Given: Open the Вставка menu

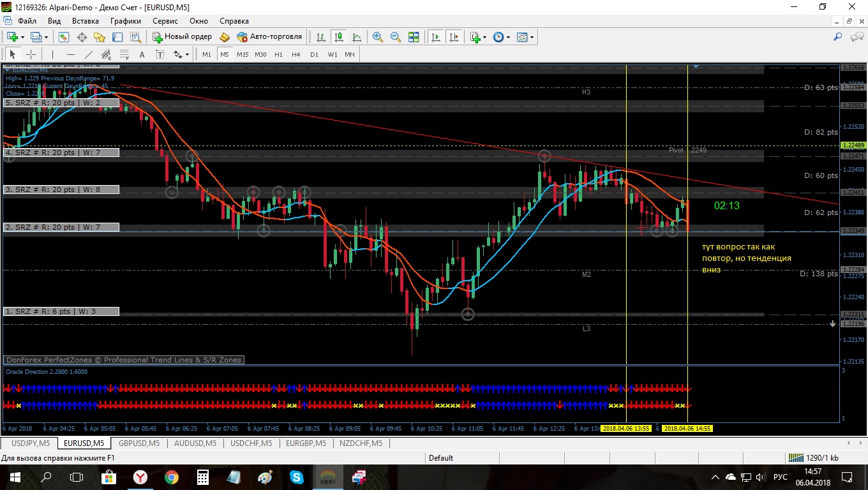Looking at the screenshot, I should pos(86,21).
